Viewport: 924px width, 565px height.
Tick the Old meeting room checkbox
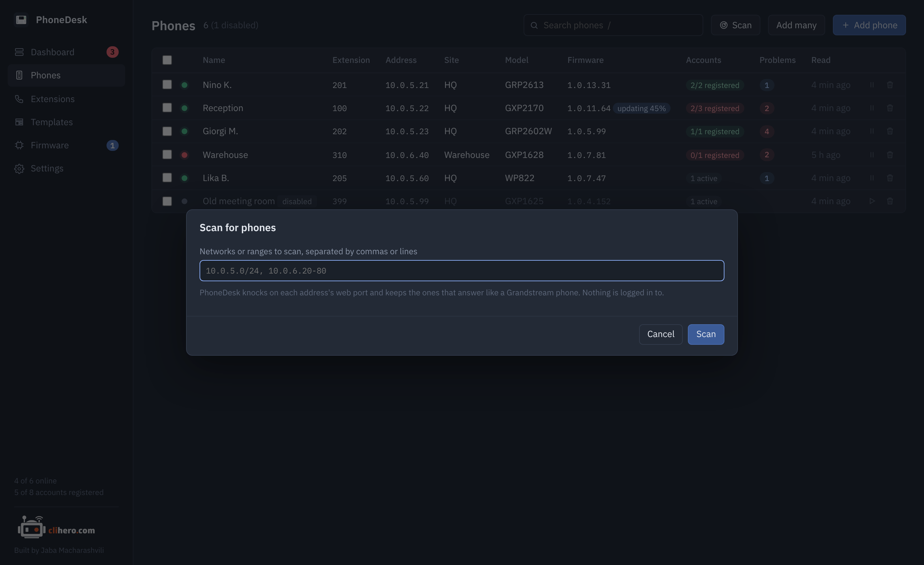coord(167,201)
